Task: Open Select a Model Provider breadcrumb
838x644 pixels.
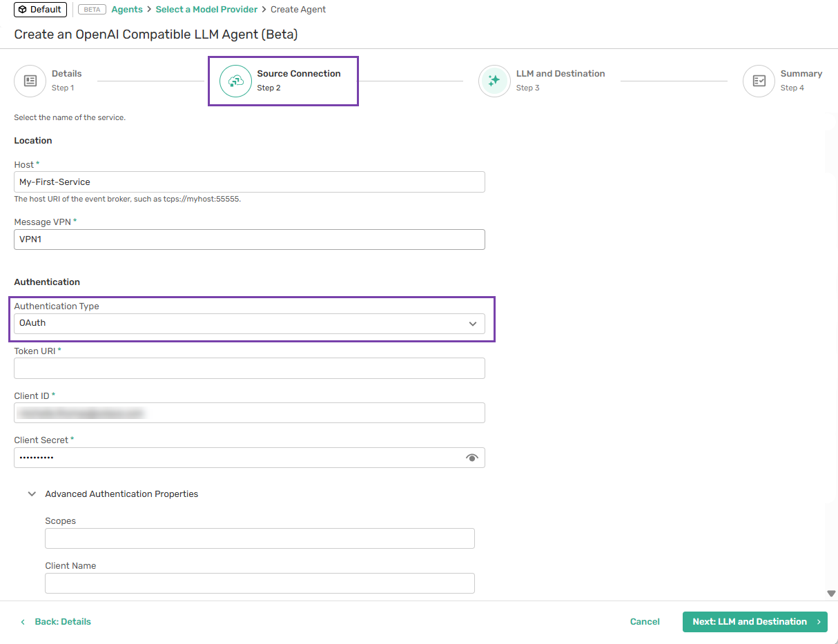Action: click(x=206, y=10)
